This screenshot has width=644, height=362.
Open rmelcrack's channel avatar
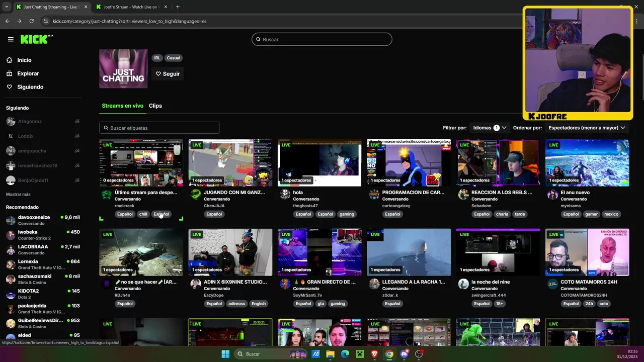pyautogui.click(x=107, y=195)
